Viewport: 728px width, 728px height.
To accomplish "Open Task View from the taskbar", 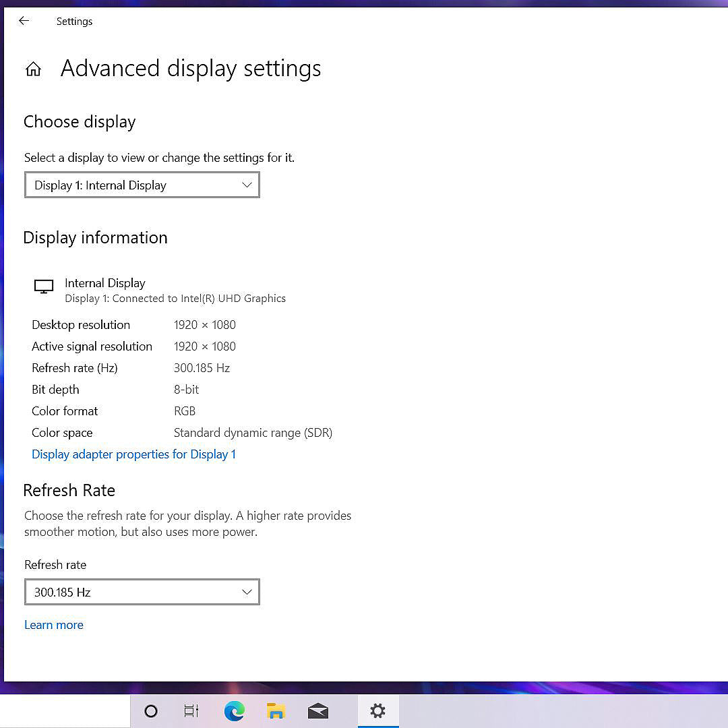I will pos(191,711).
